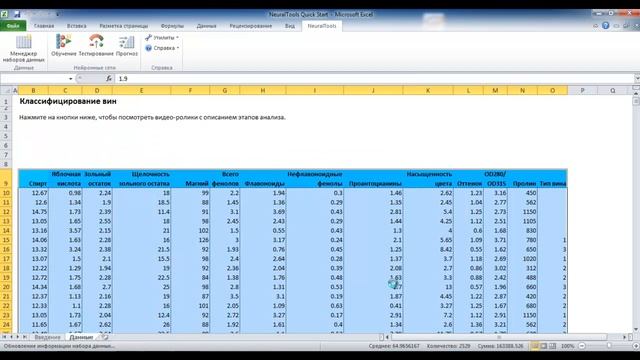Open the Утилиты utilities dropdown
Image resolution: width=640 pixels, height=360 pixels.
[162, 38]
